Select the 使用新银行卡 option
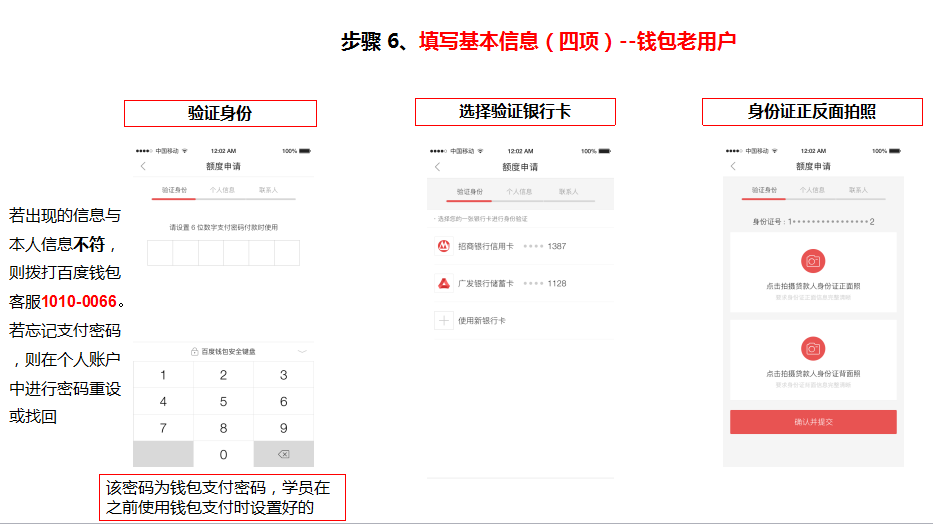Screen dimensions: 933x524 [481, 320]
